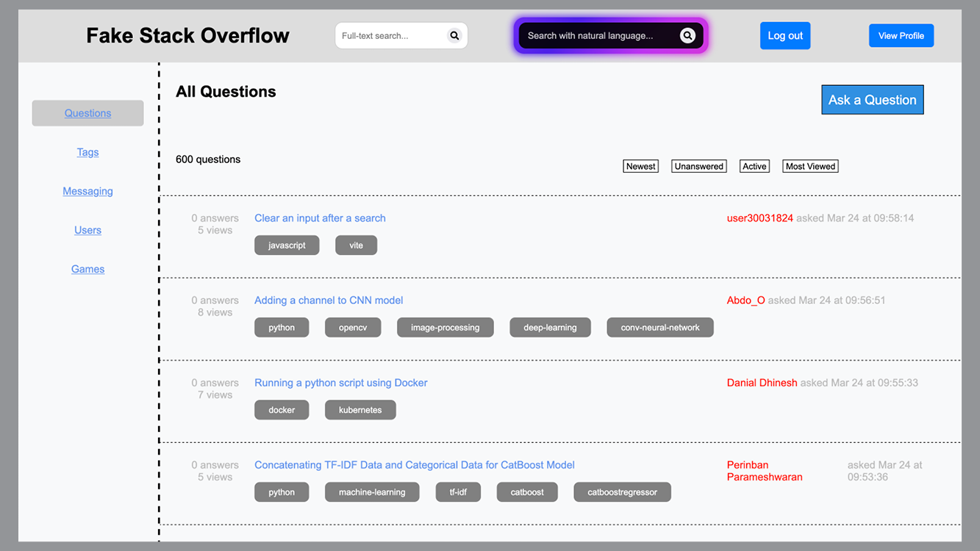
Task: Select the Questions sidebar entry
Action: pos(87,113)
